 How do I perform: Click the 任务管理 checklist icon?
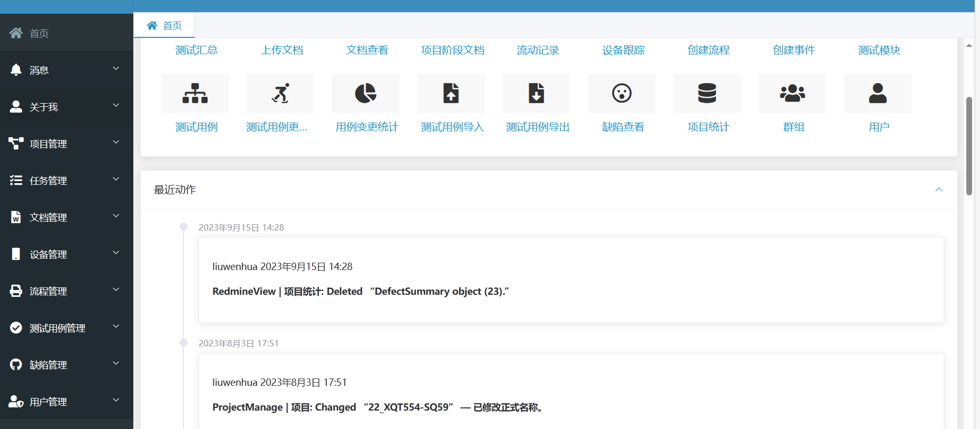tap(16, 180)
